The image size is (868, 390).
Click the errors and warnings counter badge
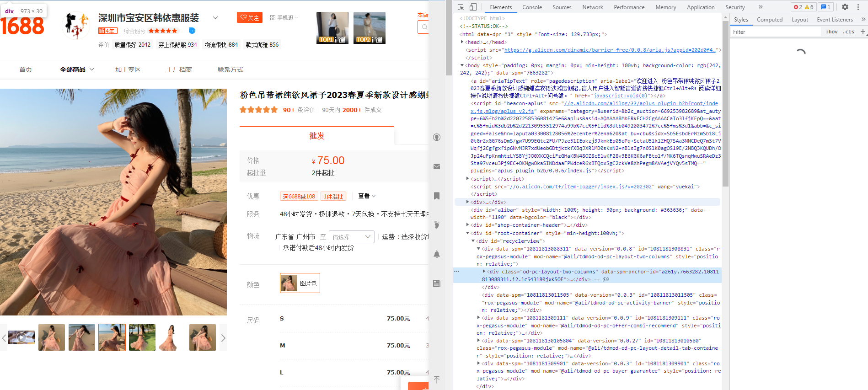coord(804,7)
